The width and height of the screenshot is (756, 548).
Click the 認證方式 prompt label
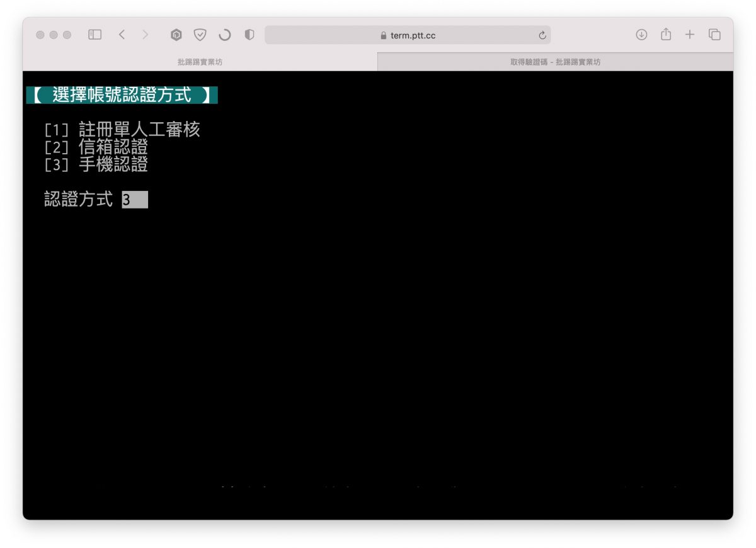[79, 200]
